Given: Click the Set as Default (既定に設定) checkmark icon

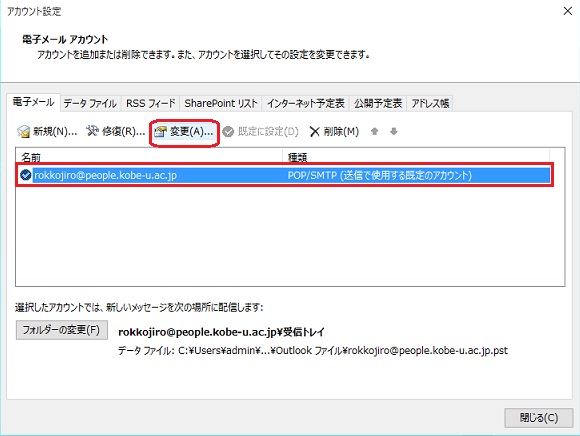Looking at the screenshot, I should (x=228, y=132).
